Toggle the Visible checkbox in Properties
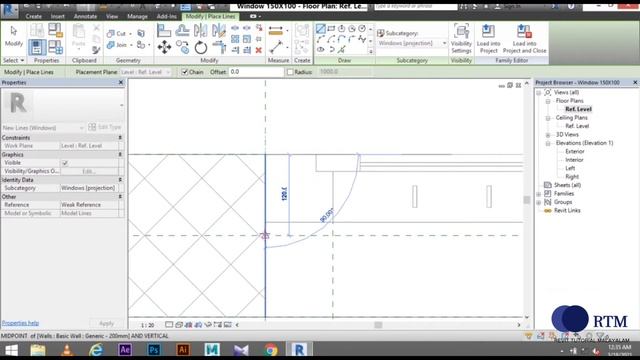640x360 pixels. tap(65, 163)
